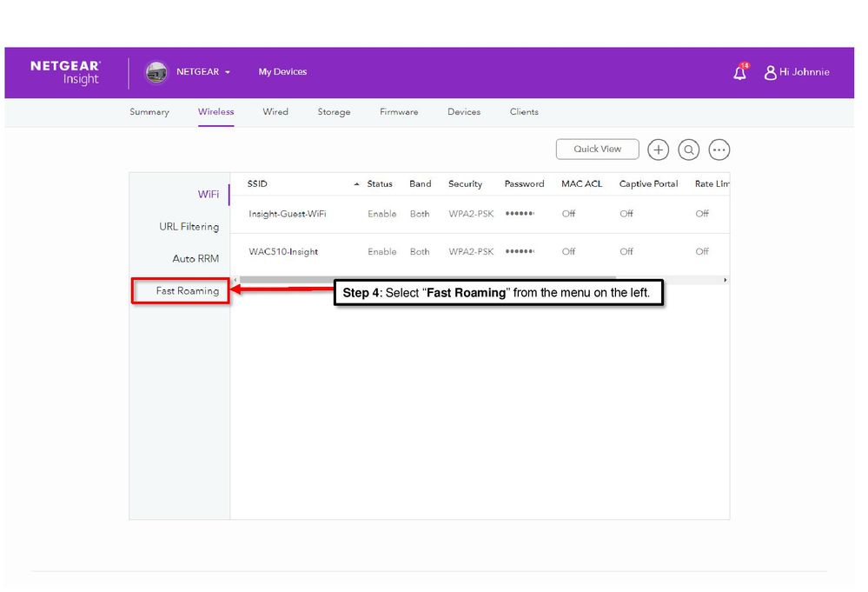The width and height of the screenshot is (868, 592).
Task: Switch to the Clients tab
Action: coord(524,112)
